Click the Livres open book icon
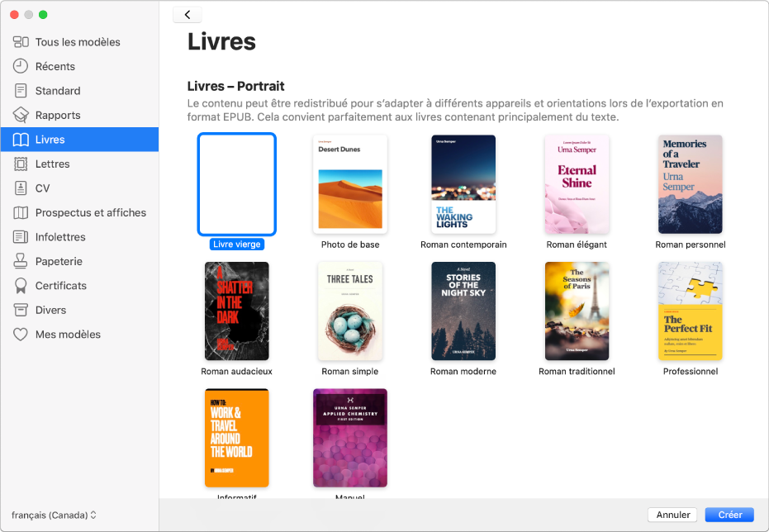 pos(21,140)
